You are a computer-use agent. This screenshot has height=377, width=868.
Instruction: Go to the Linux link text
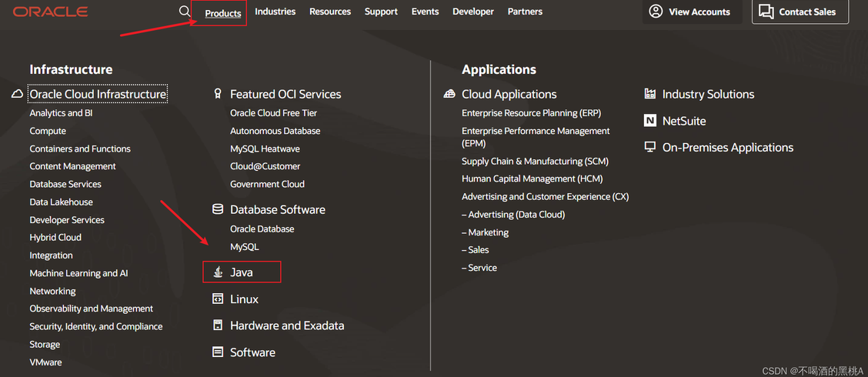[x=244, y=299]
